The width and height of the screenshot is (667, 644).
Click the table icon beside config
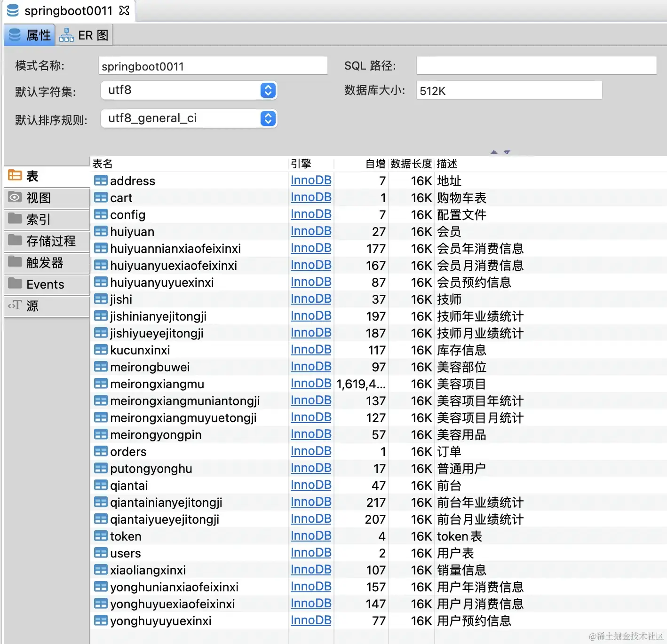(x=101, y=214)
